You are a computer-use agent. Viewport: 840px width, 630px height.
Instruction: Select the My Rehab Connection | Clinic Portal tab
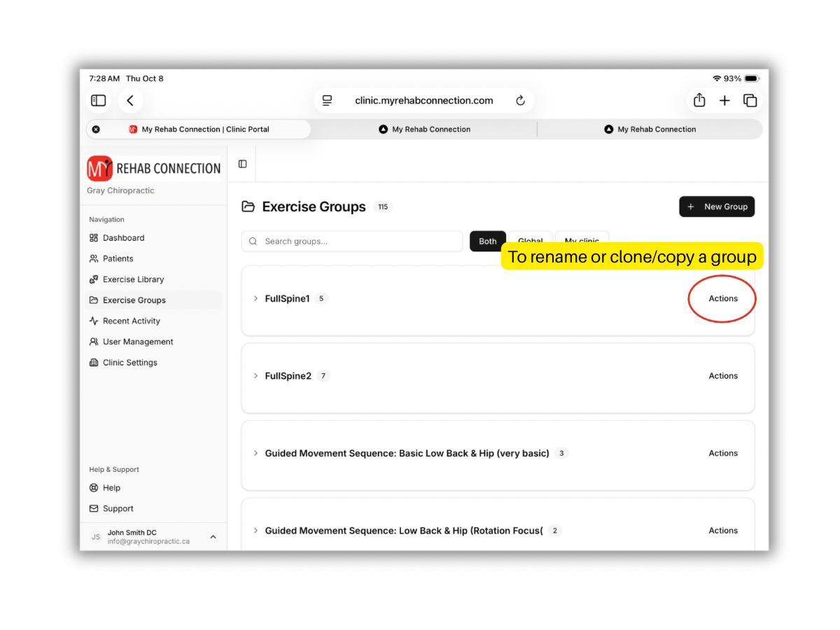tap(199, 129)
